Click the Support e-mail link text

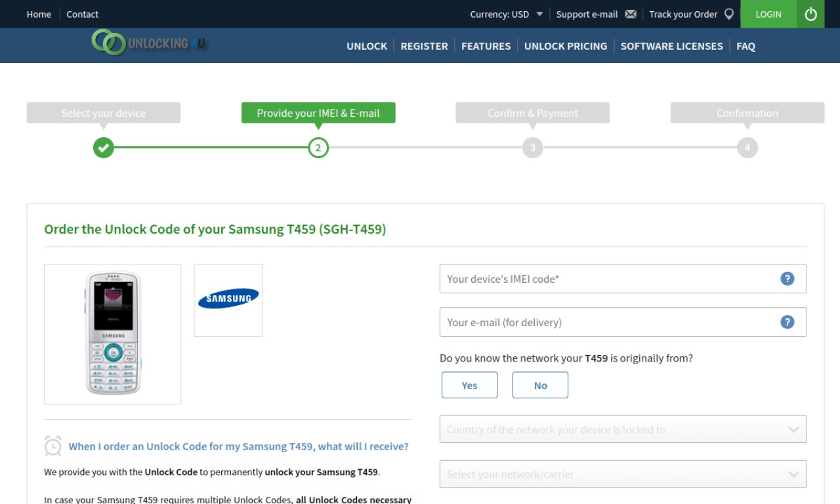click(587, 14)
